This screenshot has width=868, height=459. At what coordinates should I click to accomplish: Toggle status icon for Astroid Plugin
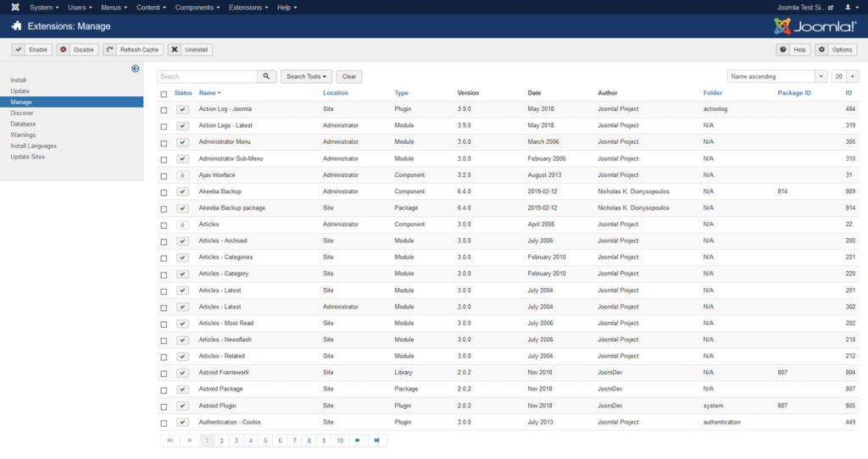click(182, 406)
